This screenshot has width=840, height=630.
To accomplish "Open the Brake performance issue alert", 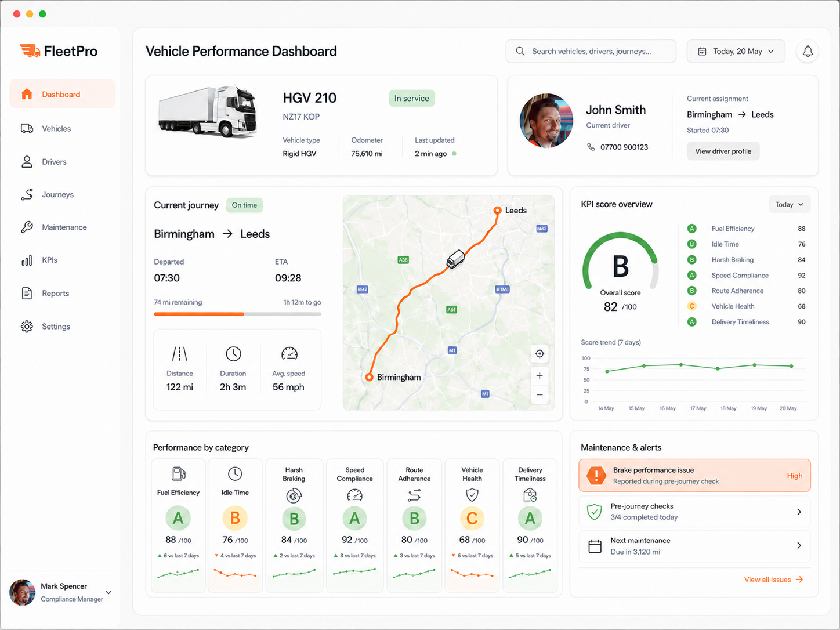I will pos(694,475).
